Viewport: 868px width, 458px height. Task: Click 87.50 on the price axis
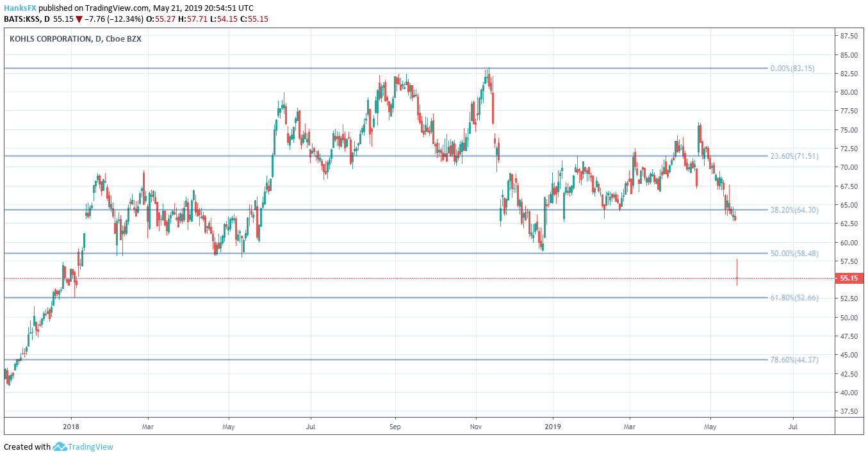point(850,35)
